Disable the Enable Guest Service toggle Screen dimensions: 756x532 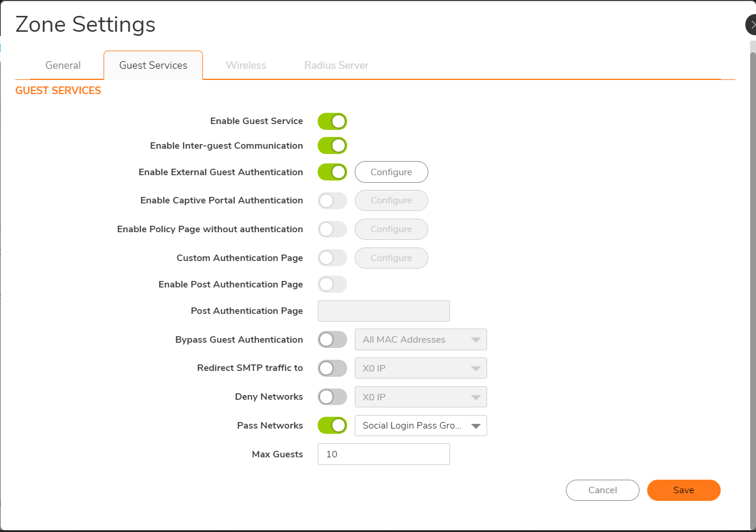[332, 121]
